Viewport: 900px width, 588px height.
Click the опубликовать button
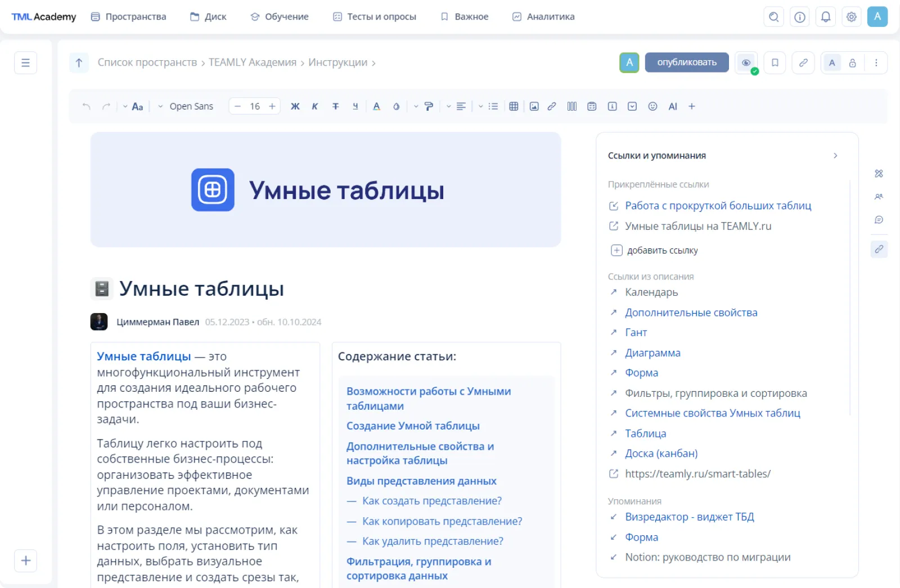687,62
